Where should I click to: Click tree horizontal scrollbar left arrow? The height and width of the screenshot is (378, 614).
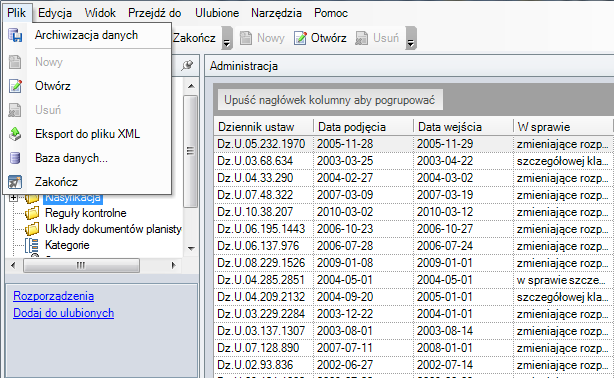[13, 266]
